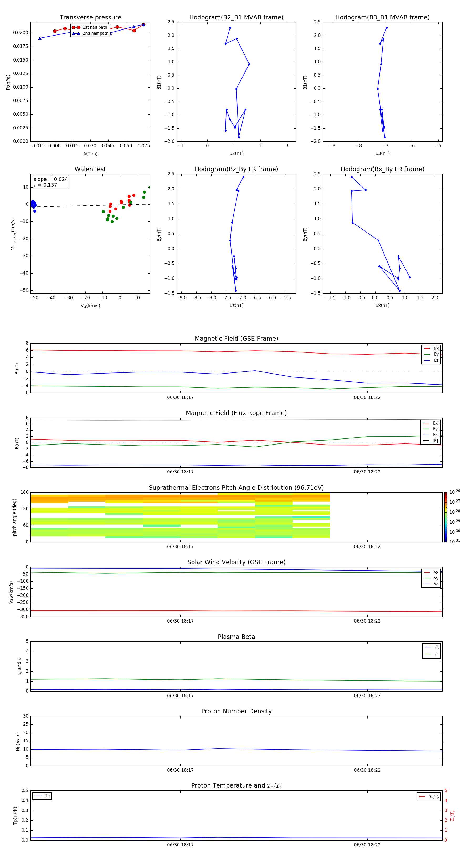This screenshot has height=868, width=473.
Task: Click '06/30 18:22' tick under proton temperature
Action: [367, 845]
